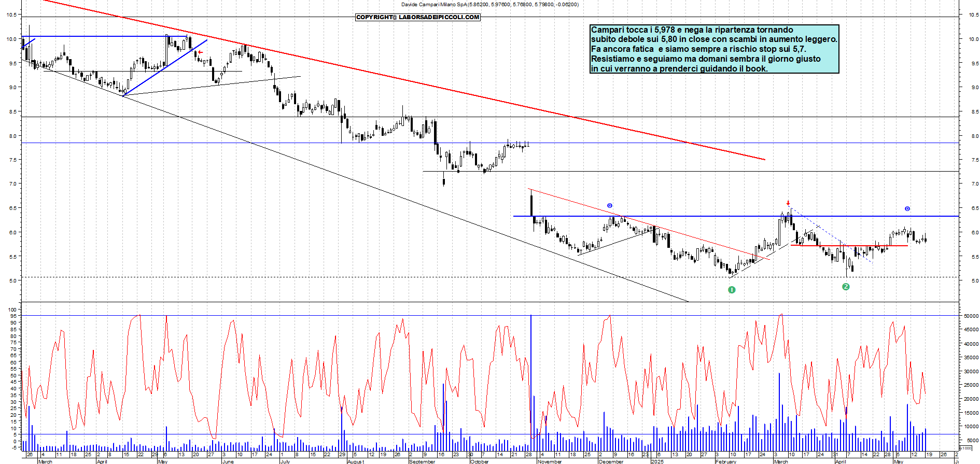Select the red left arrow near May 2024 candles
Viewport: 980px width, 464px height.
coord(200,52)
